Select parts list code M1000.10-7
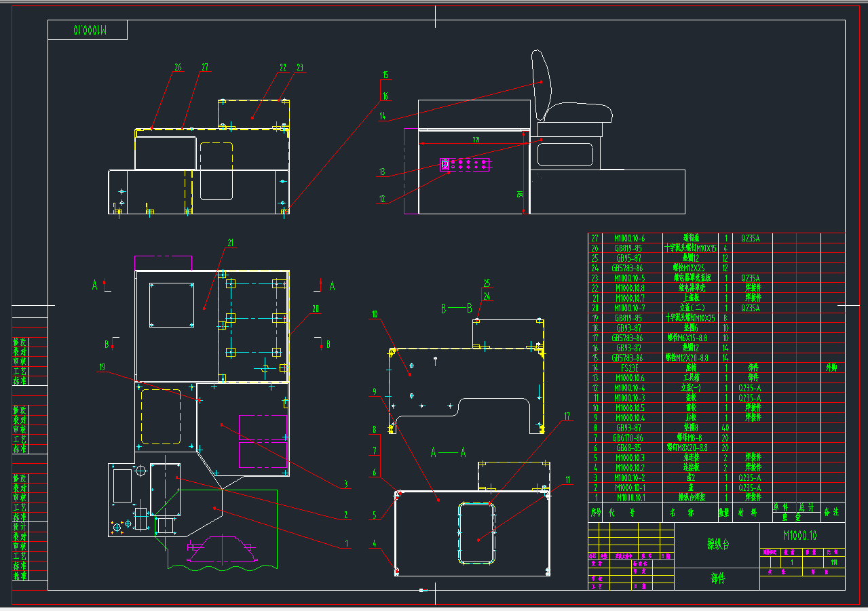868x611 pixels. pyautogui.click(x=629, y=308)
